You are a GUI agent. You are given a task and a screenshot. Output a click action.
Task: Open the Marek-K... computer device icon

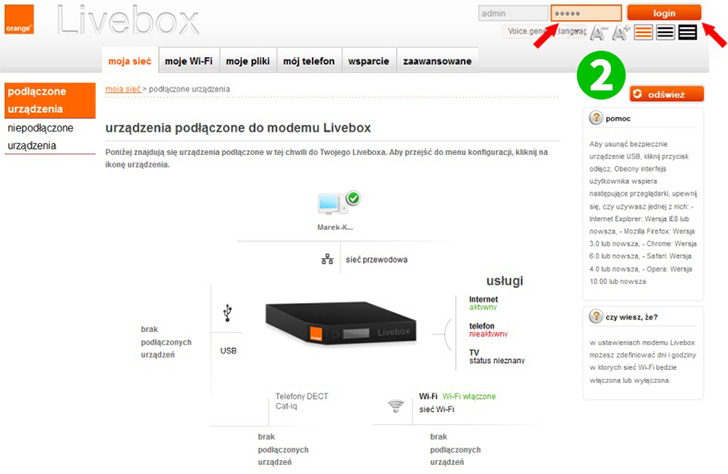[x=338, y=203]
